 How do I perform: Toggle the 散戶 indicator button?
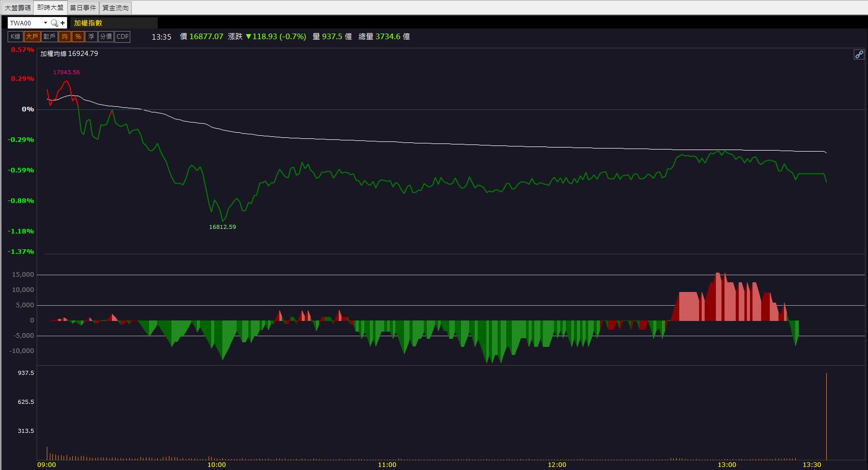click(49, 37)
